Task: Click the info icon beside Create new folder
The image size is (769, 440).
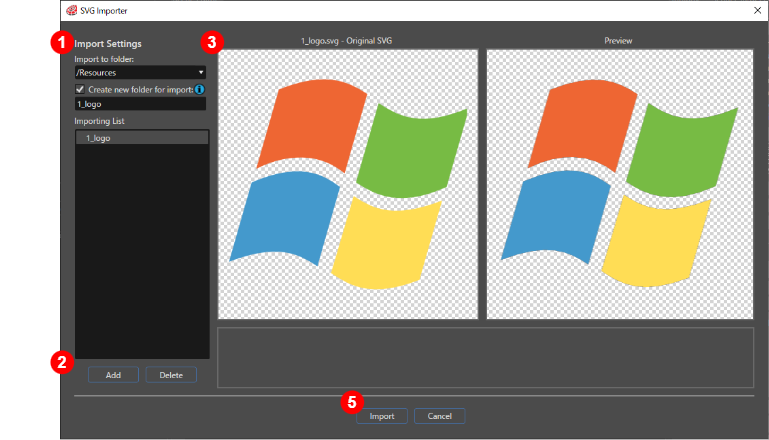Action: point(200,89)
